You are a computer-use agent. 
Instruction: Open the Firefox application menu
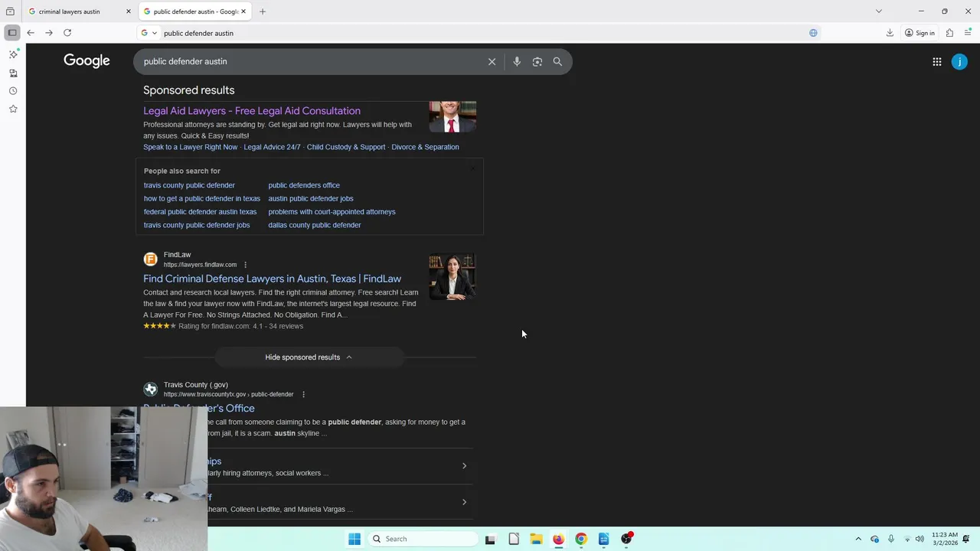click(x=968, y=33)
